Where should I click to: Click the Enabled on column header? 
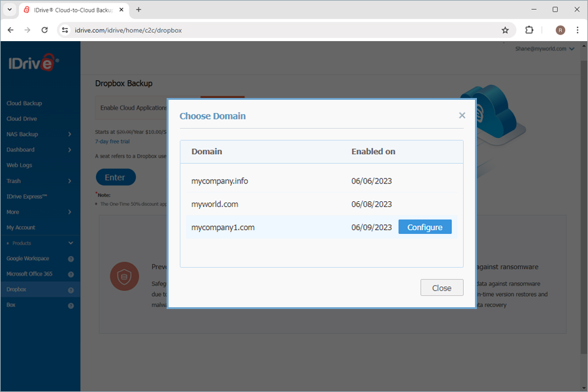(x=373, y=151)
